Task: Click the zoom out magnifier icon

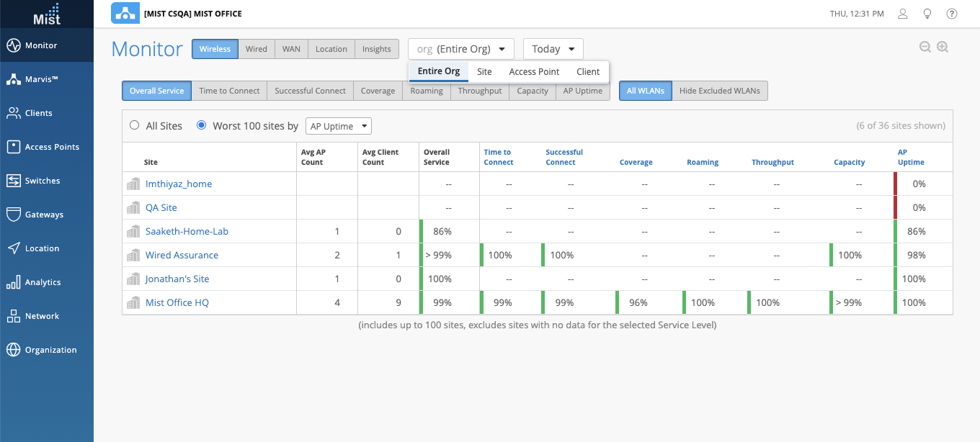Action: [925, 47]
